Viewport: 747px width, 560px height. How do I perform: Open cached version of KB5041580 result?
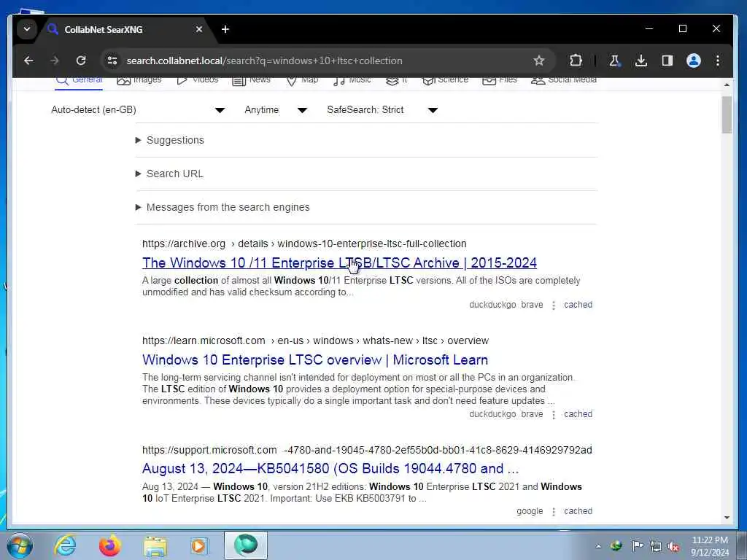578,511
